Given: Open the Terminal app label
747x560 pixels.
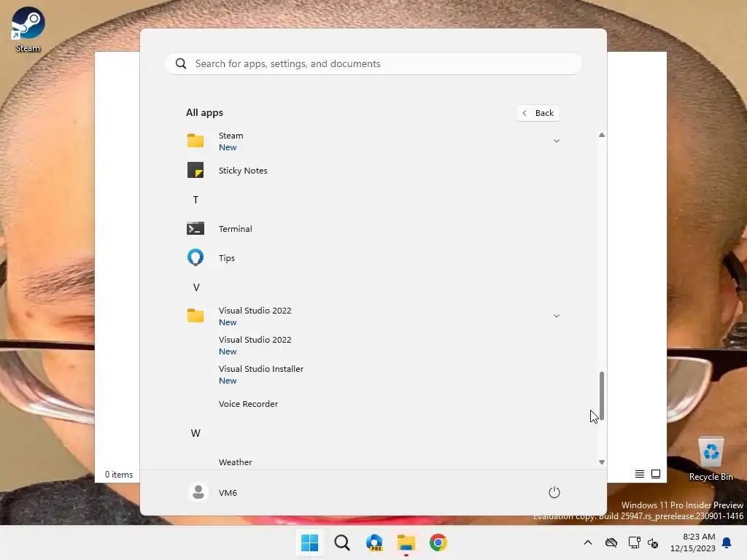Looking at the screenshot, I should point(236,228).
